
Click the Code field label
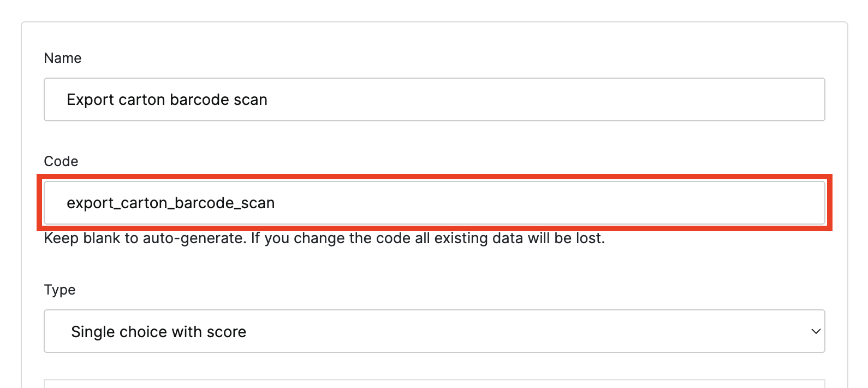coord(61,161)
